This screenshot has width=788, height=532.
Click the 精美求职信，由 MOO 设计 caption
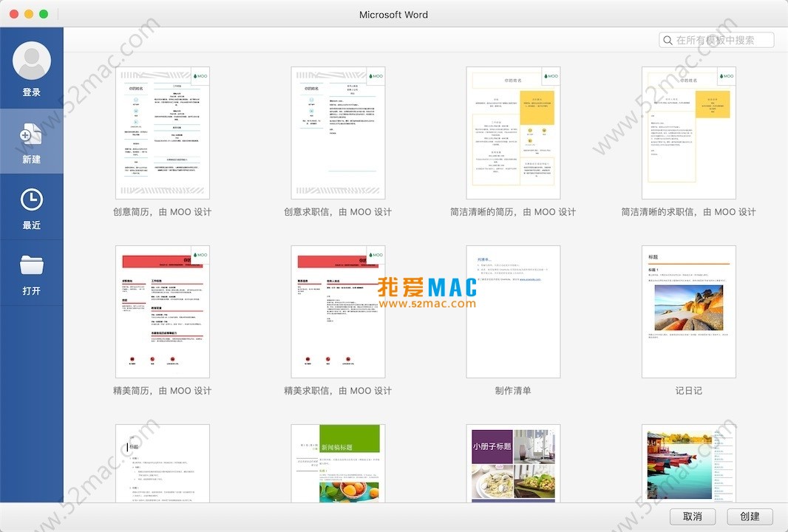click(x=338, y=390)
